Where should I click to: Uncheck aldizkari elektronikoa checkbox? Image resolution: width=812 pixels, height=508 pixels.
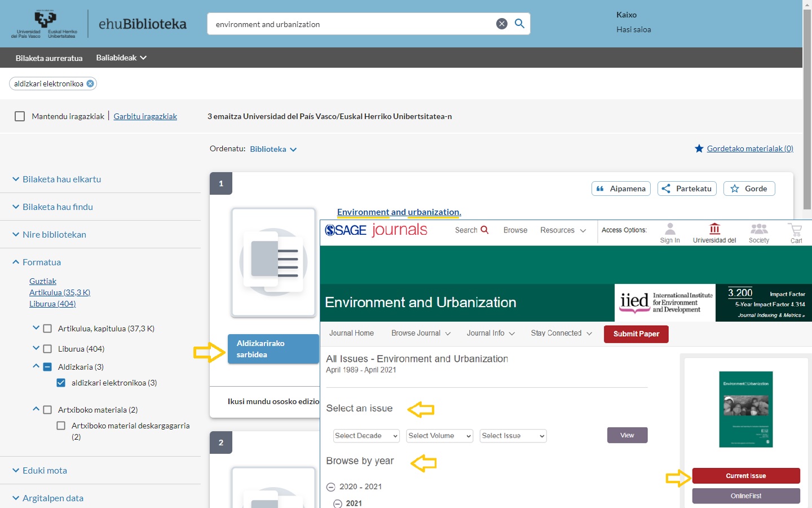click(x=61, y=383)
